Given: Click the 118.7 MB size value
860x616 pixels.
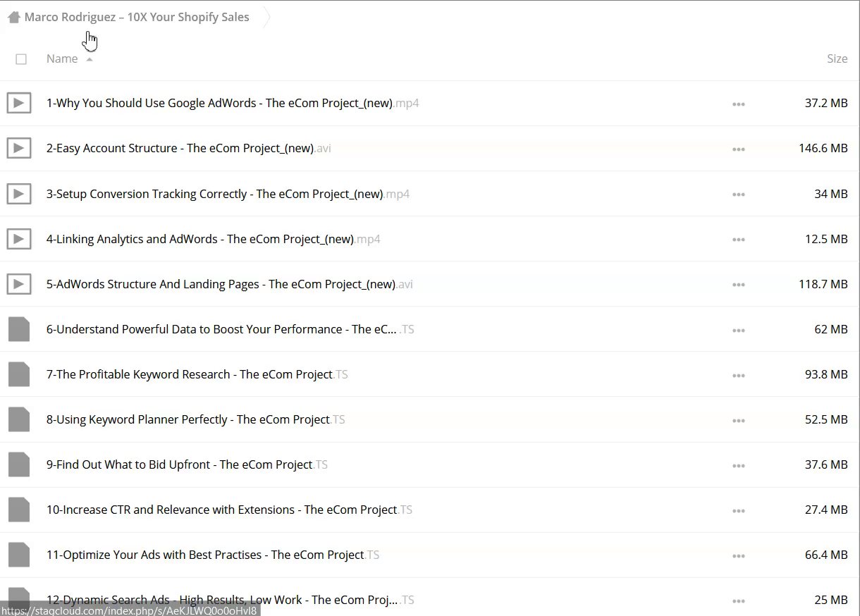Looking at the screenshot, I should (x=823, y=284).
